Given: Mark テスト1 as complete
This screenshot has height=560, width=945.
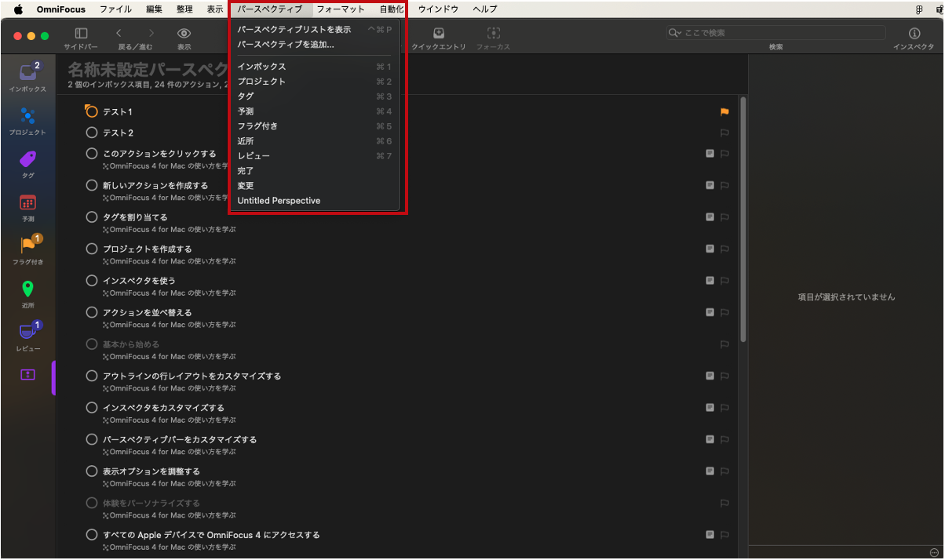Looking at the screenshot, I should 92,112.
